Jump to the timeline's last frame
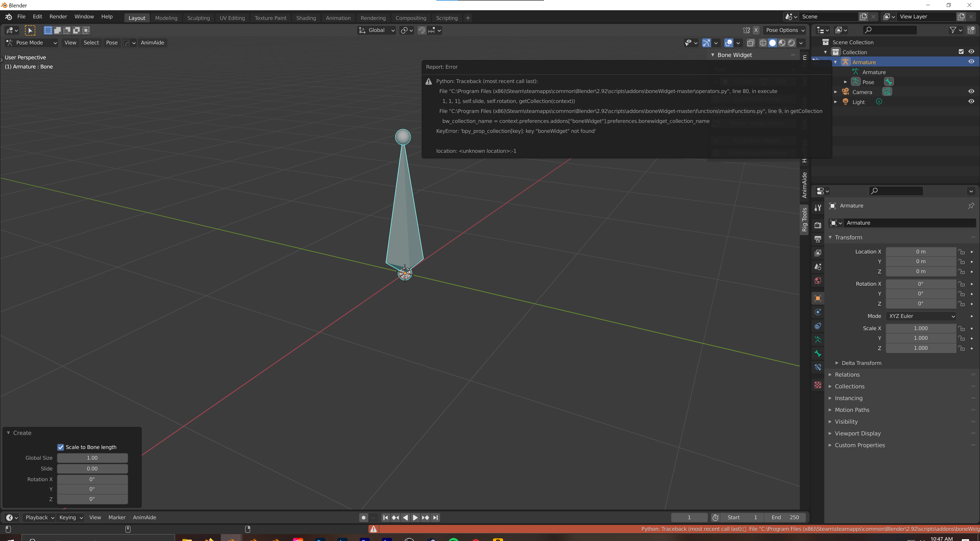Screen dimensions: 980x541 [435, 517]
